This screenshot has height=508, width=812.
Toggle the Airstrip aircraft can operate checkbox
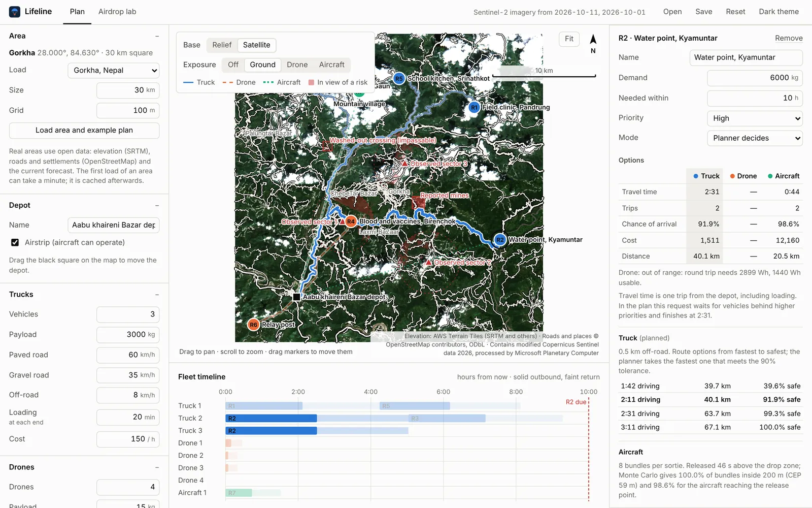(15, 243)
